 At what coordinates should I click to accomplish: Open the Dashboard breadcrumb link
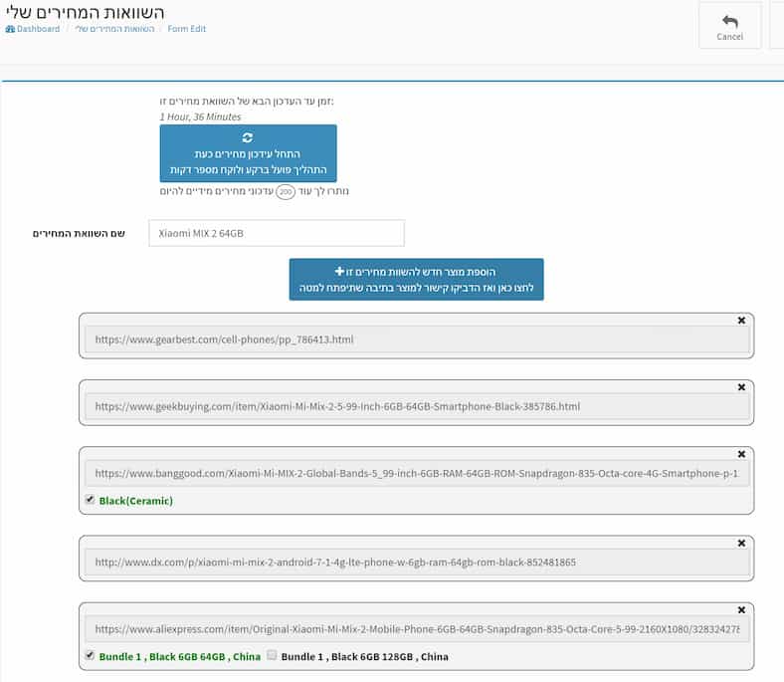point(38,29)
